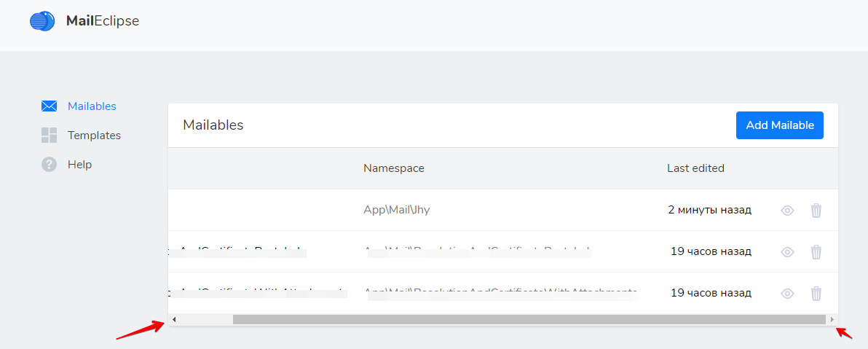Open the Mailables sidebar section
This screenshot has width=868, height=349.
tap(92, 106)
